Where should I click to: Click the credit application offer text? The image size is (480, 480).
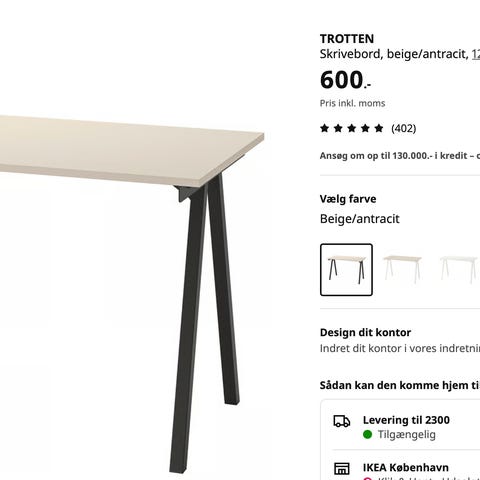click(x=400, y=156)
